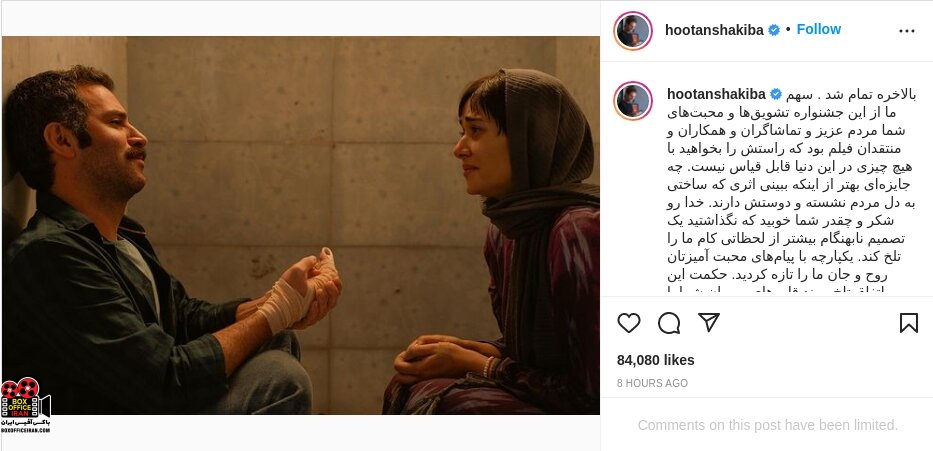Image resolution: width=933 pixels, height=451 pixels.
Task: Follow the hootanshakiba account
Action: (819, 29)
